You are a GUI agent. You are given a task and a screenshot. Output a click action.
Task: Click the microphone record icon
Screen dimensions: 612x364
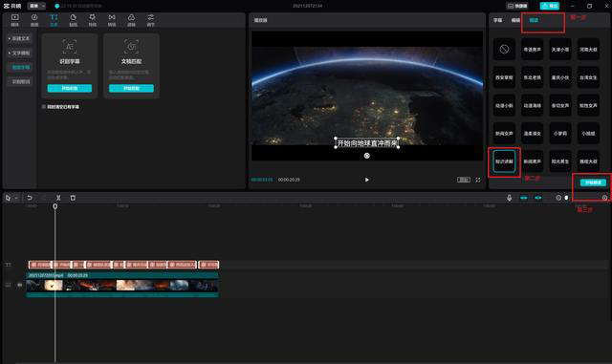click(x=510, y=198)
